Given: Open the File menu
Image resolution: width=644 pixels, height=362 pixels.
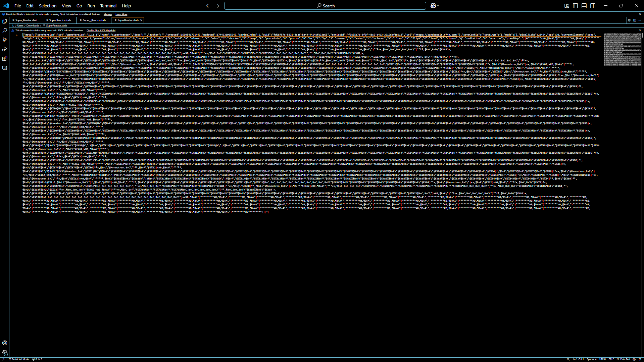Looking at the screenshot, I should coord(18,6).
